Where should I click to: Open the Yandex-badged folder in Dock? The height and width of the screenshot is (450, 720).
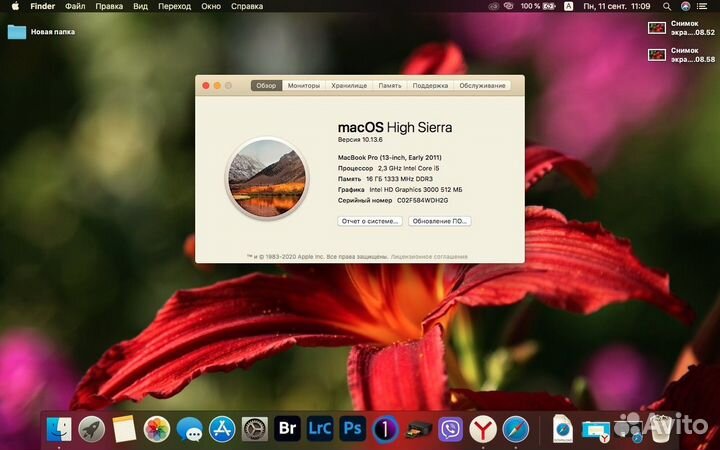pos(596,430)
